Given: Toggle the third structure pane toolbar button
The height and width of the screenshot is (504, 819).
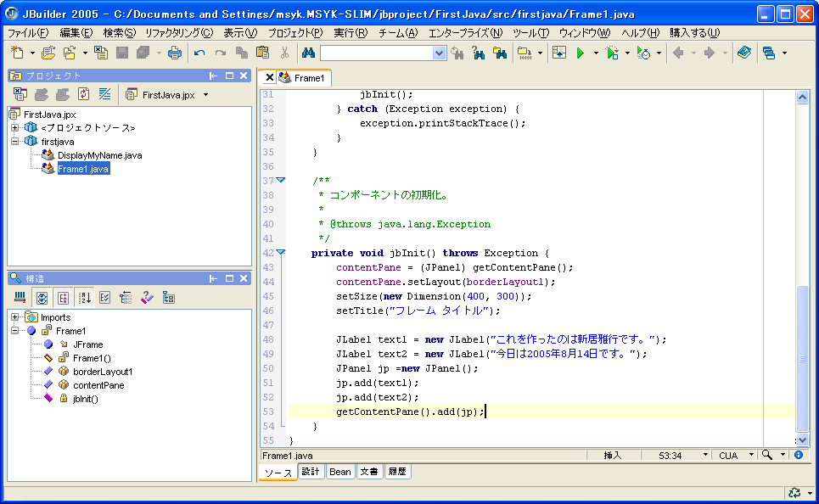Looking at the screenshot, I should coord(63,298).
